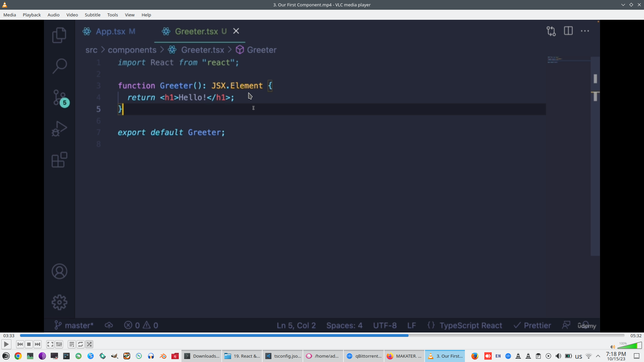Click the playback progress seek bar
The image size is (644, 362).
click(322, 336)
